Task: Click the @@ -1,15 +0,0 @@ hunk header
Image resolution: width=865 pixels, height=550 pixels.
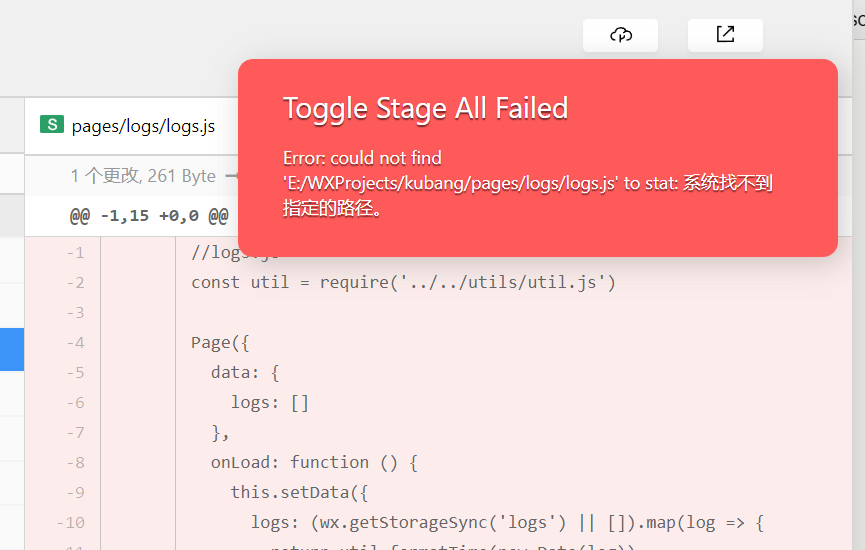Action: (x=149, y=215)
